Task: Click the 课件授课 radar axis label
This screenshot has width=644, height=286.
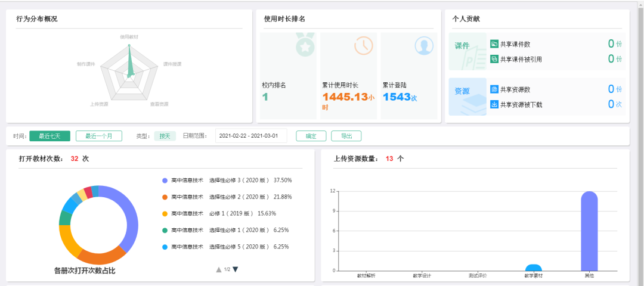Action: [x=172, y=64]
